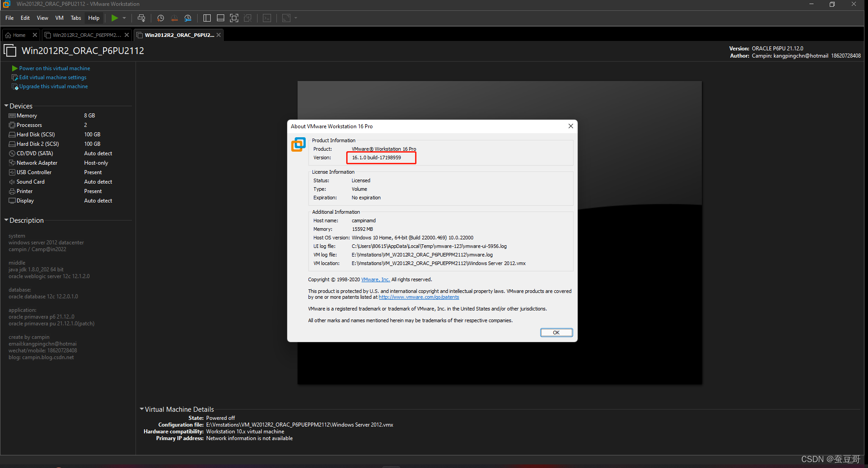Viewport: 868px width, 468px height.
Task: Select the Show or Hide Thumbnail Bar icon
Action: point(221,18)
